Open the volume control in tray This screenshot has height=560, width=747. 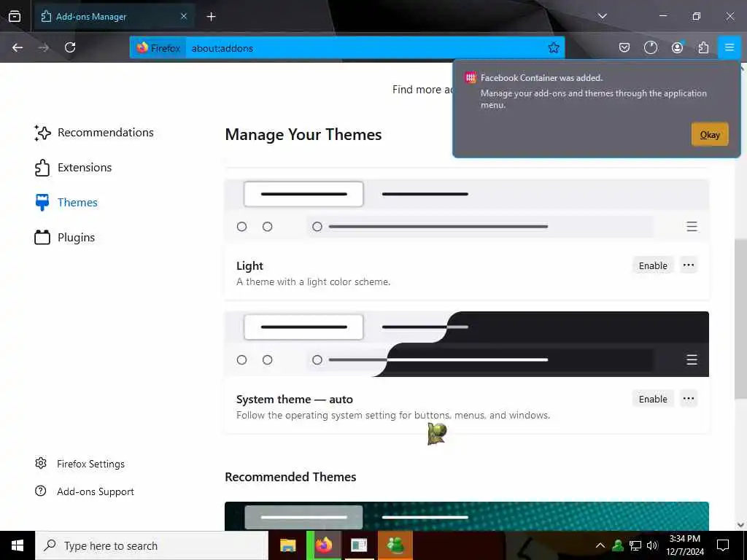(652, 545)
